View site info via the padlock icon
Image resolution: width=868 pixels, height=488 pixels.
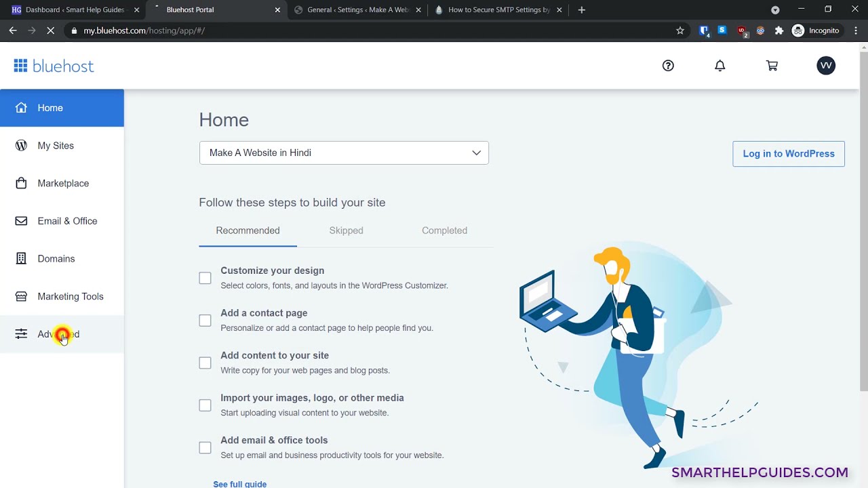point(74,30)
